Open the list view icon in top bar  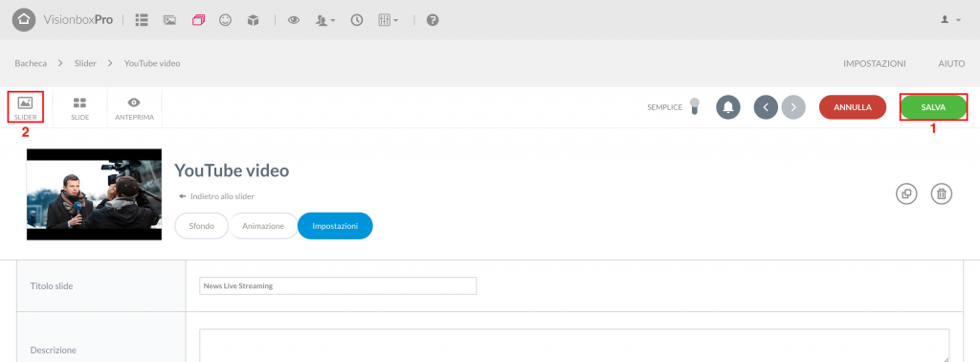142,20
